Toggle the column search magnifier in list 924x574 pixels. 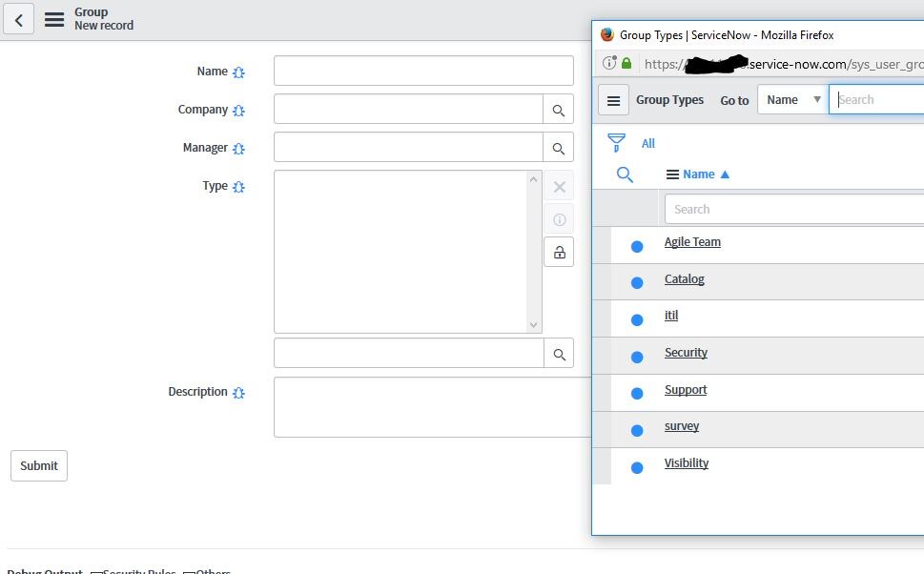click(x=625, y=174)
